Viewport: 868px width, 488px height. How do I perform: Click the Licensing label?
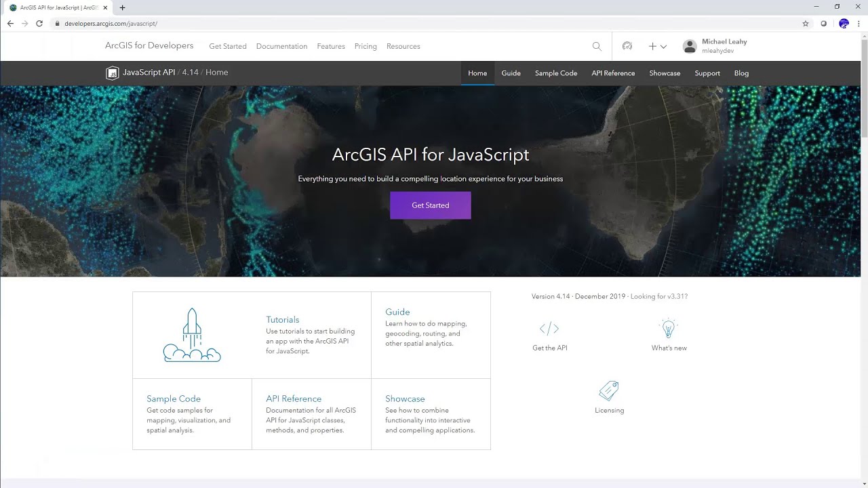click(609, 410)
